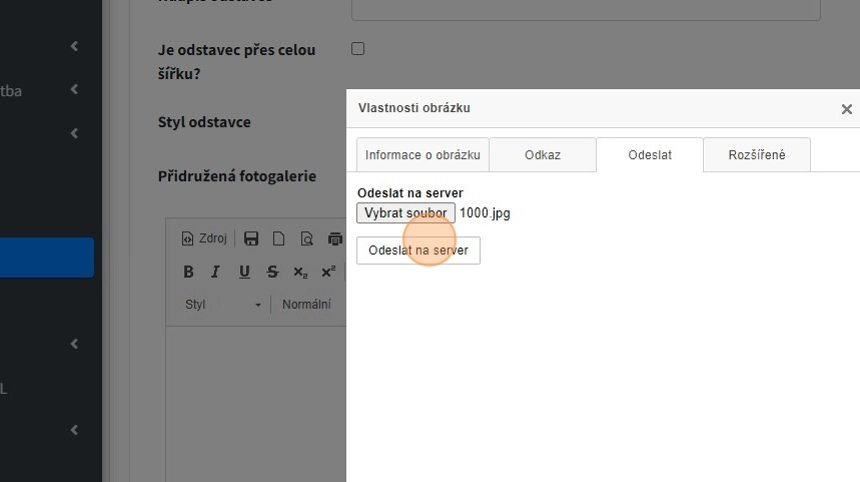This screenshot has width=860, height=482.
Task: Apply underline formatting
Action: pyautogui.click(x=244, y=272)
